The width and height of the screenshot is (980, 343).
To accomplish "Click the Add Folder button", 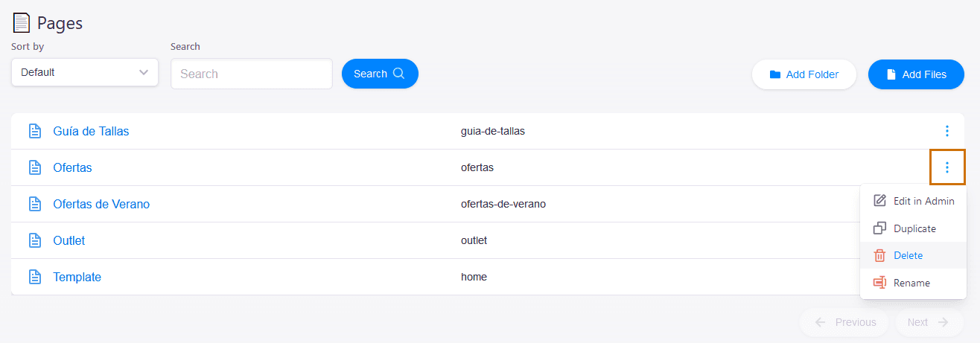I will 804,74.
